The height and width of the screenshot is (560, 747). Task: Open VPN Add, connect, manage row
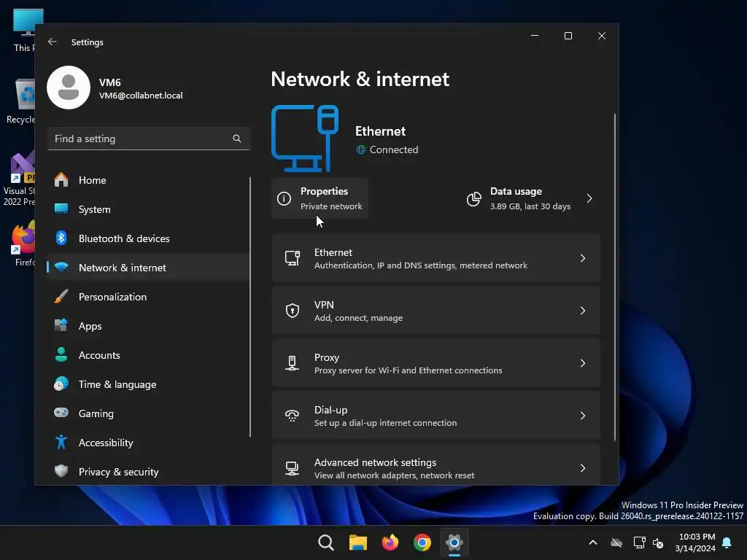[436, 311]
